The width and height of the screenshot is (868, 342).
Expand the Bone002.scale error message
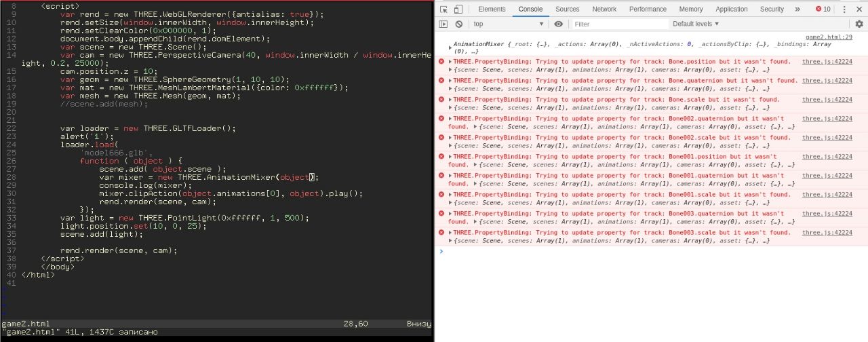(450, 138)
